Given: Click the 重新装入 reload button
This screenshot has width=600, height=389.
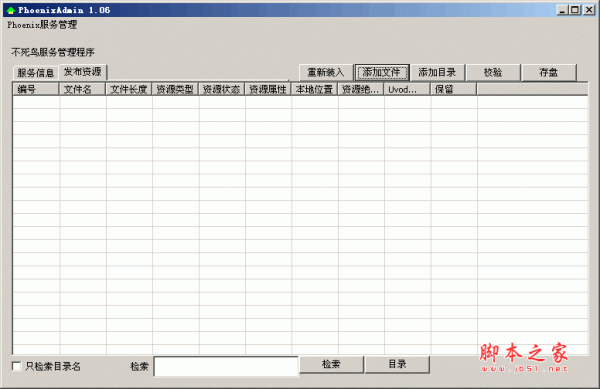Looking at the screenshot, I should click(326, 73).
